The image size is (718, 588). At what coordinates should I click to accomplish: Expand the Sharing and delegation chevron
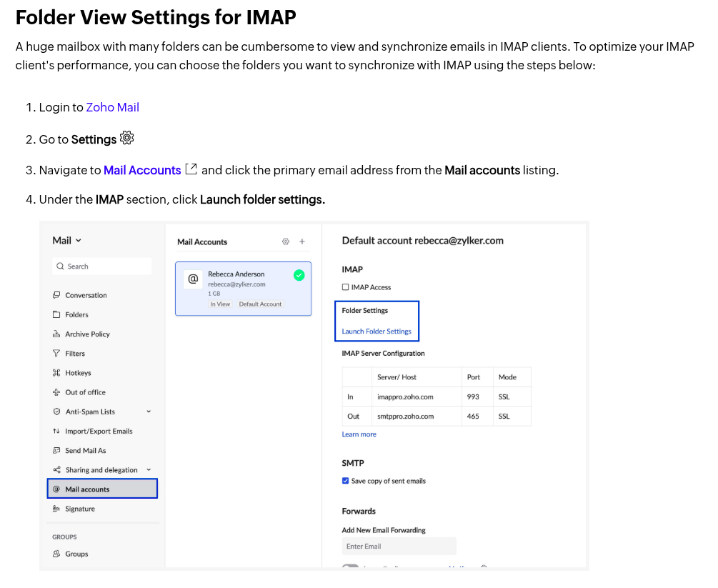149,470
